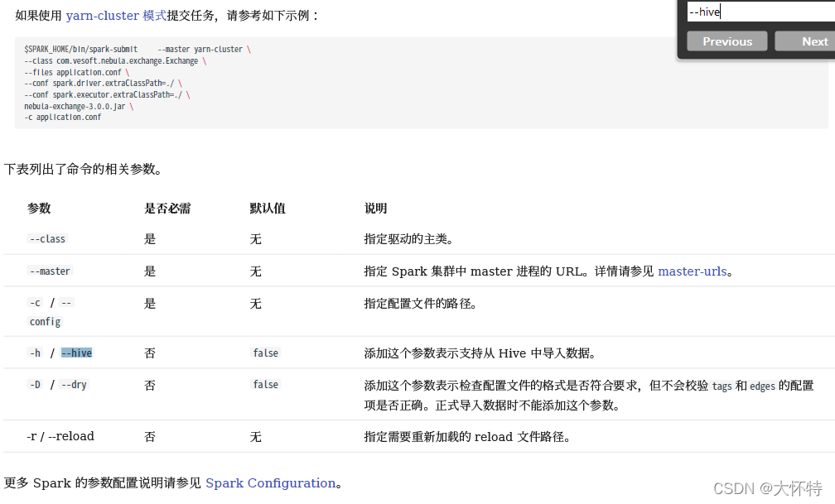Click the 是 value in the --class row
The height and width of the screenshot is (504, 835).
(x=150, y=239)
